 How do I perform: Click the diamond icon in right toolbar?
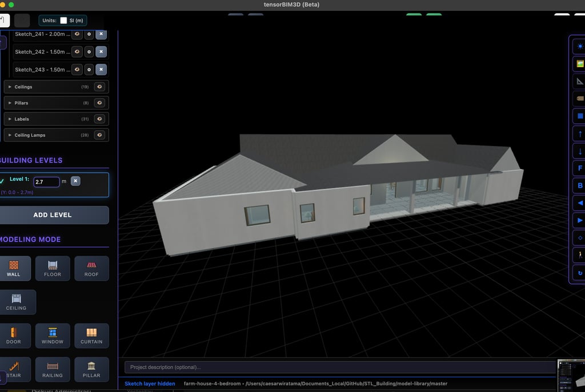[x=579, y=238]
